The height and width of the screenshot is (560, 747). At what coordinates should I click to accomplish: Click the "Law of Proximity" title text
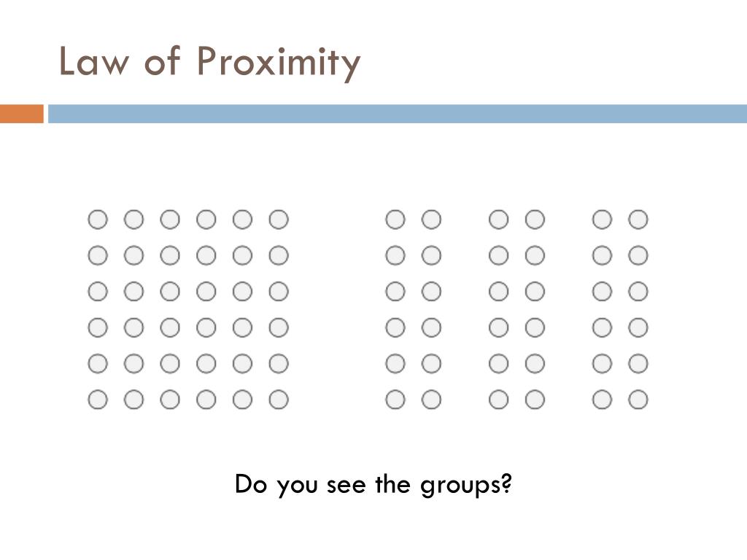[209, 62]
